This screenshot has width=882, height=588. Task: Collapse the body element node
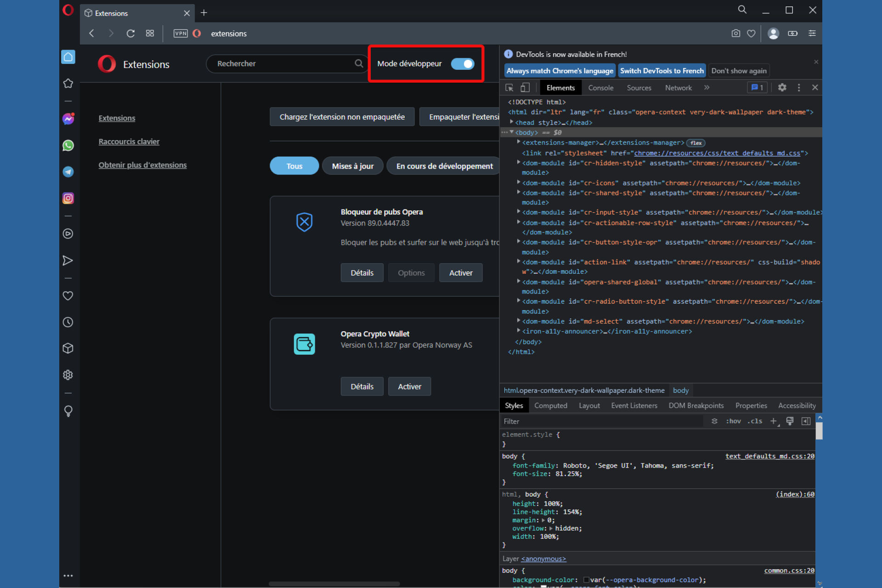point(511,132)
